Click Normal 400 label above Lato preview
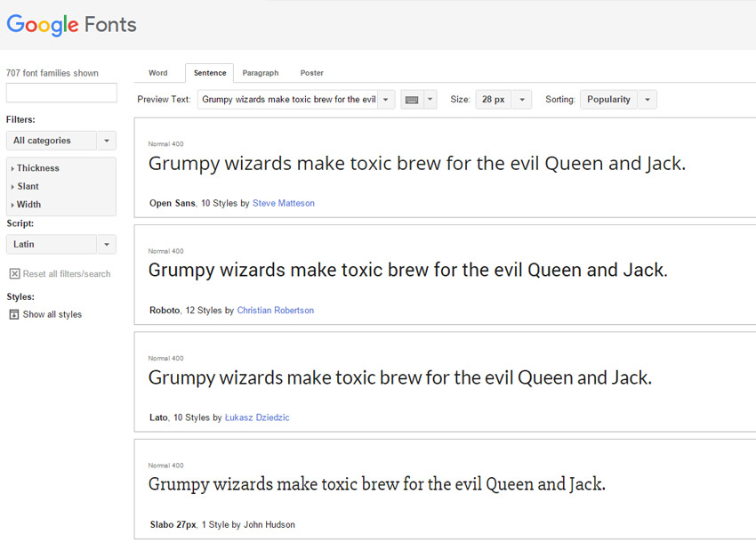Image resolution: width=756 pixels, height=543 pixels. tap(165, 358)
